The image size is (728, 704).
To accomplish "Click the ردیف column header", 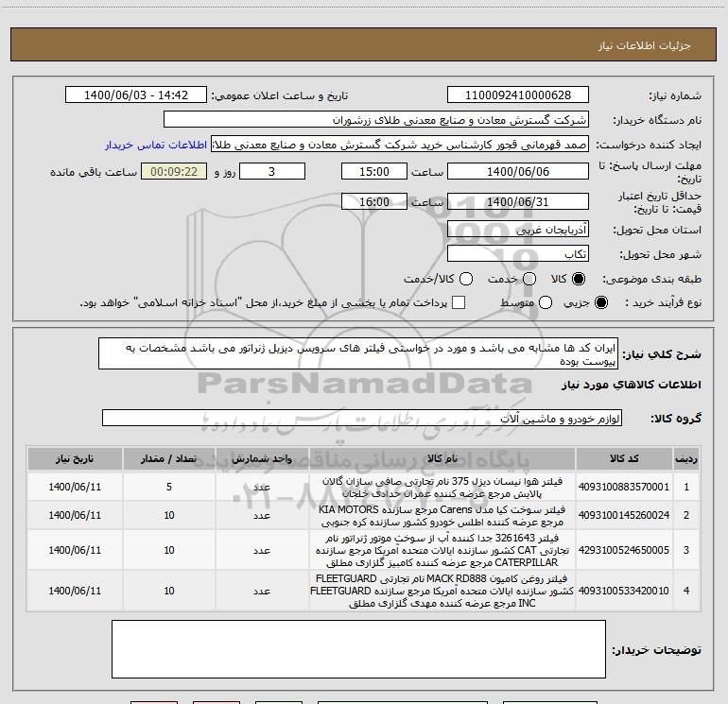I will pyautogui.click(x=686, y=458).
